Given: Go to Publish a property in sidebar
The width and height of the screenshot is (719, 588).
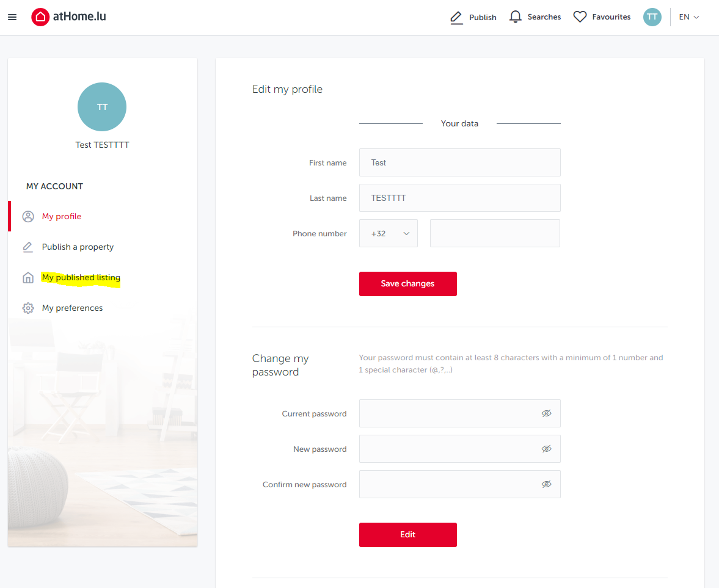Looking at the screenshot, I should pos(78,247).
